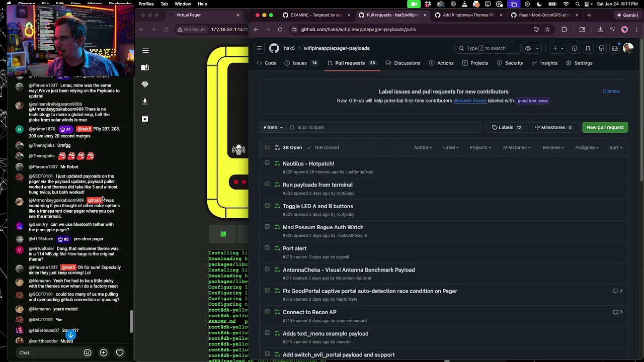644x362 pixels.
Task: Select the AntennaCheka PR checkbox
Action: click(x=267, y=269)
